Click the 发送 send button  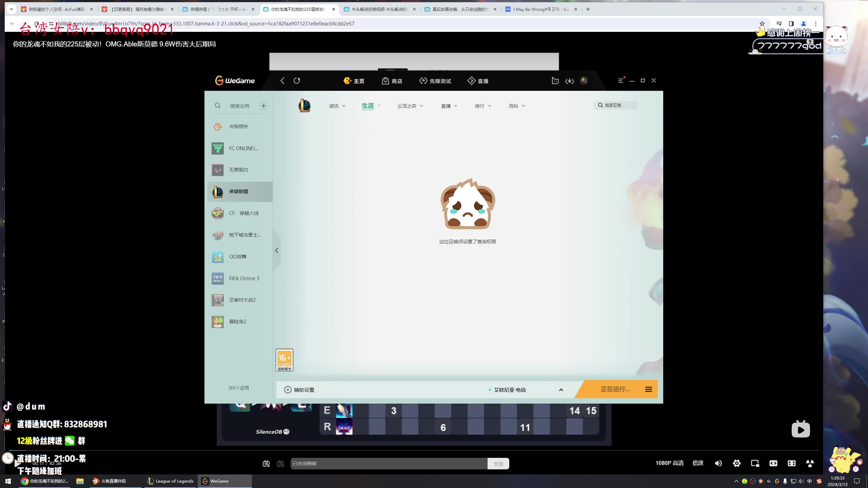click(498, 464)
